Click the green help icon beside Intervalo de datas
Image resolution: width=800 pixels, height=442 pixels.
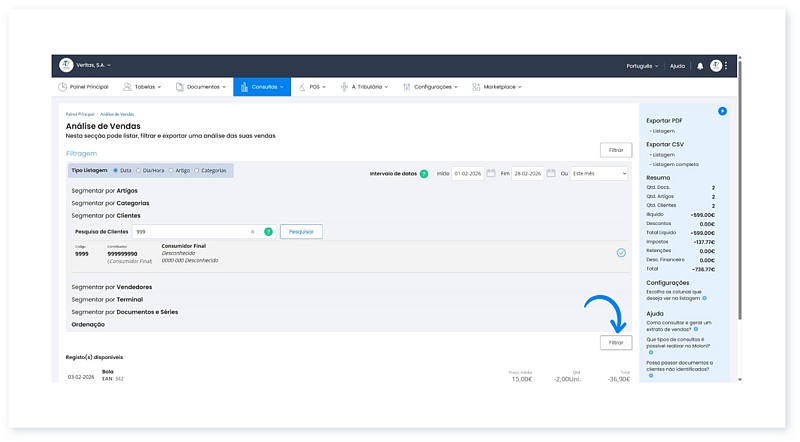(x=424, y=173)
